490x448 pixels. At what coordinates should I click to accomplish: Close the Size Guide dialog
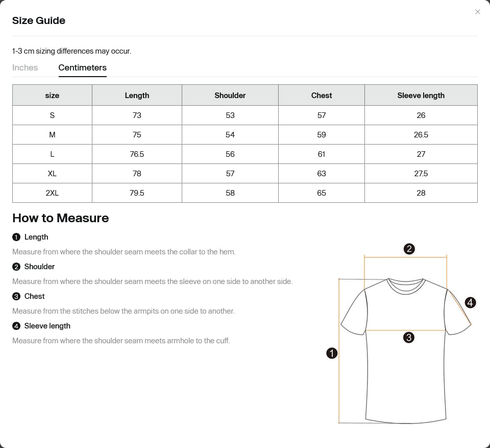[477, 12]
